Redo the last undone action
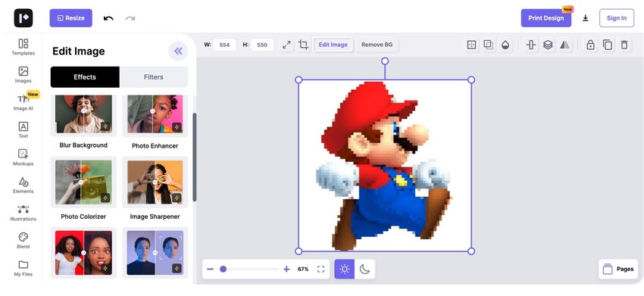644x296 pixels. coord(130,18)
